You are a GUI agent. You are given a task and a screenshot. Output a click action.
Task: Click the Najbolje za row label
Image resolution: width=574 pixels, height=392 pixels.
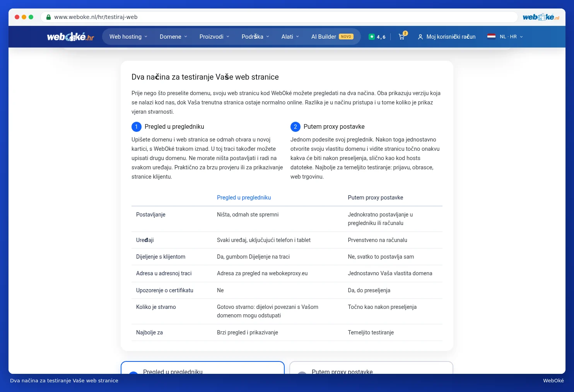click(x=149, y=332)
